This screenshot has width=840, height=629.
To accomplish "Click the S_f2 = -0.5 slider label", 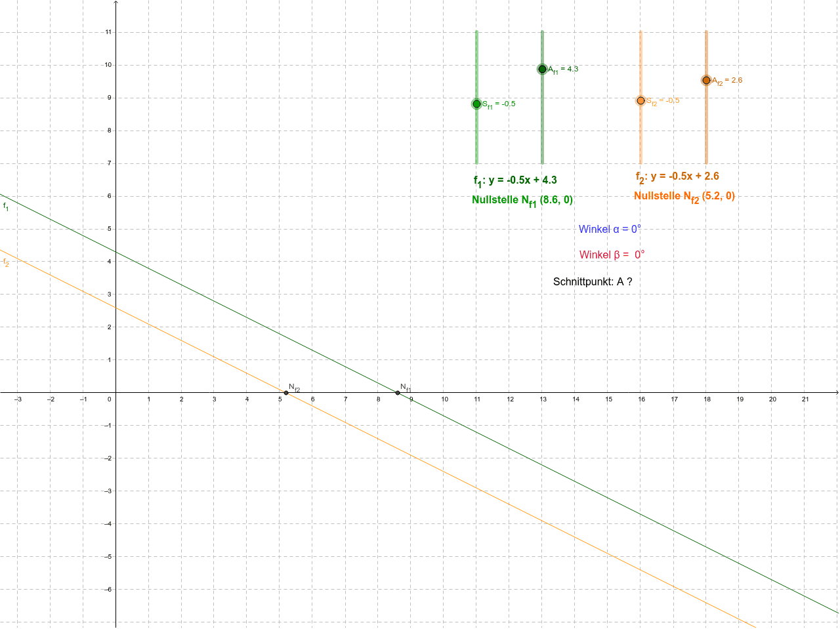I will 663,101.
